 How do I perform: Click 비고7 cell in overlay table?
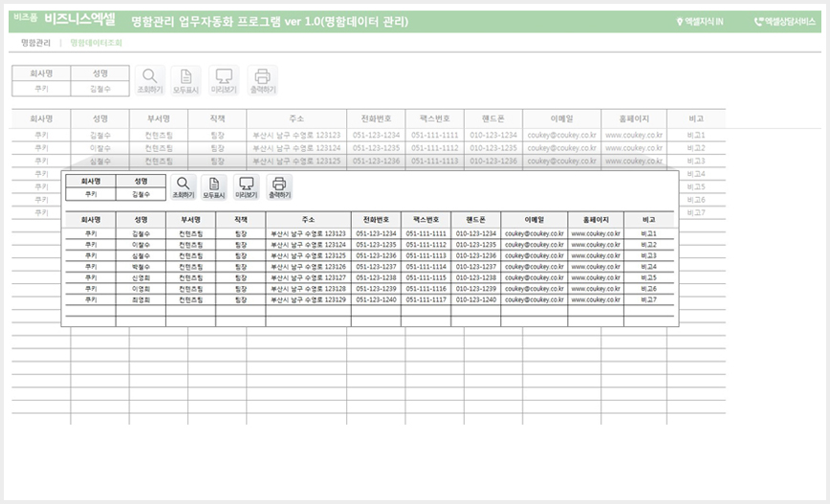648,299
